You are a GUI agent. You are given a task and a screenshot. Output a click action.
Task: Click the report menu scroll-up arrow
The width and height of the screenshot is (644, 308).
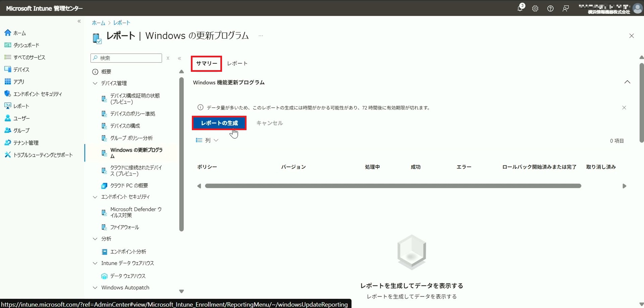[181, 71]
